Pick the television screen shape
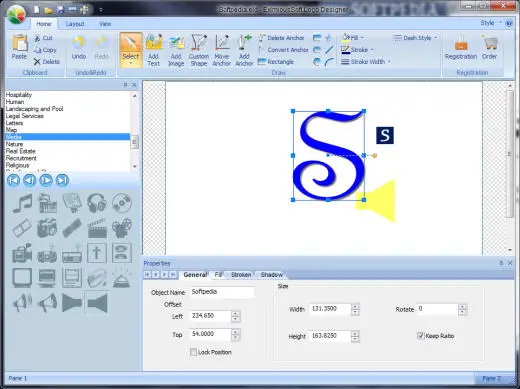This screenshot has height=389, width=520. pos(22,278)
